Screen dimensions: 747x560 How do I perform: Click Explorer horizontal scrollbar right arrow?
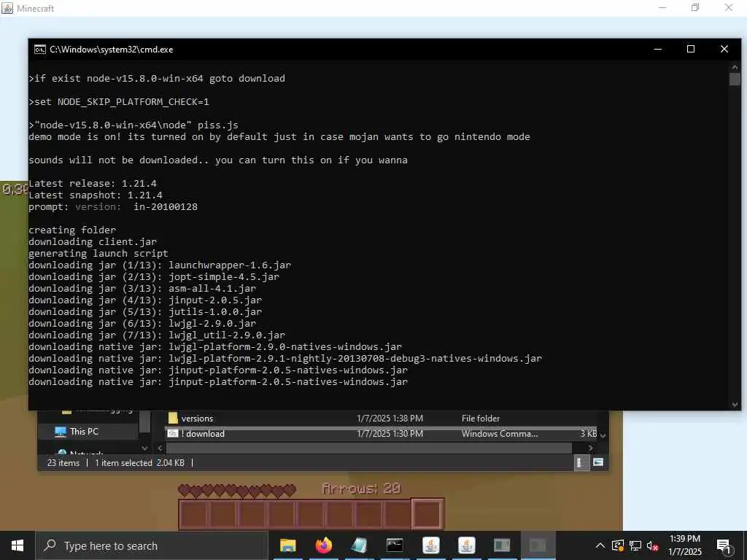(591, 448)
